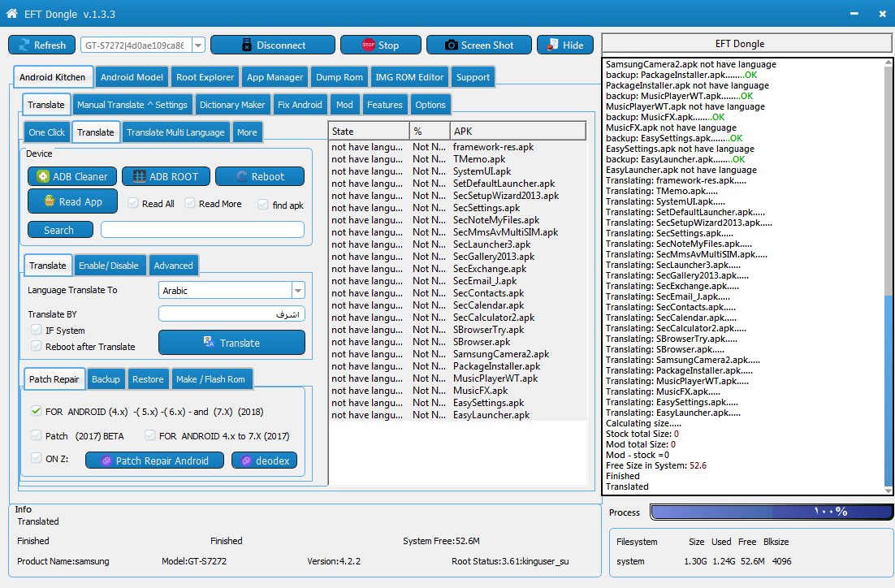Image resolution: width=895 pixels, height=588 pixels.
Task: Open Translate Multi Language tab
Action: coord(175,132)
